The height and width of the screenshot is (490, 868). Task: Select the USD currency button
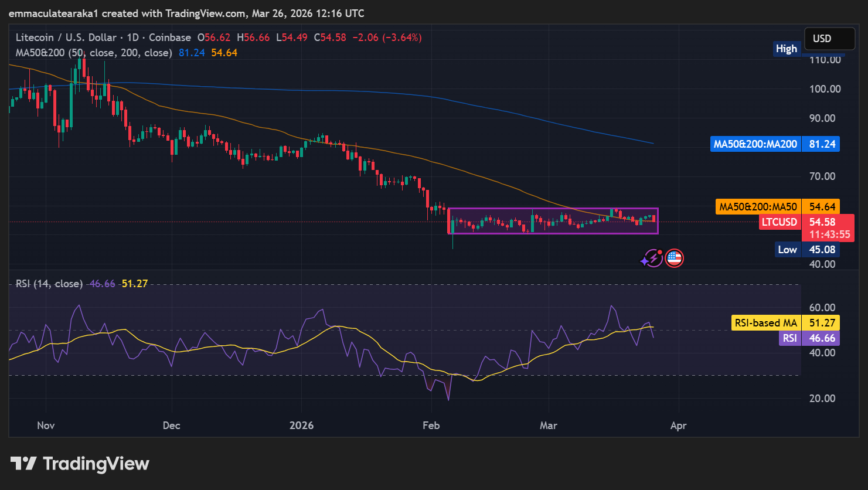pyautogui.click(x=829, y=38)
